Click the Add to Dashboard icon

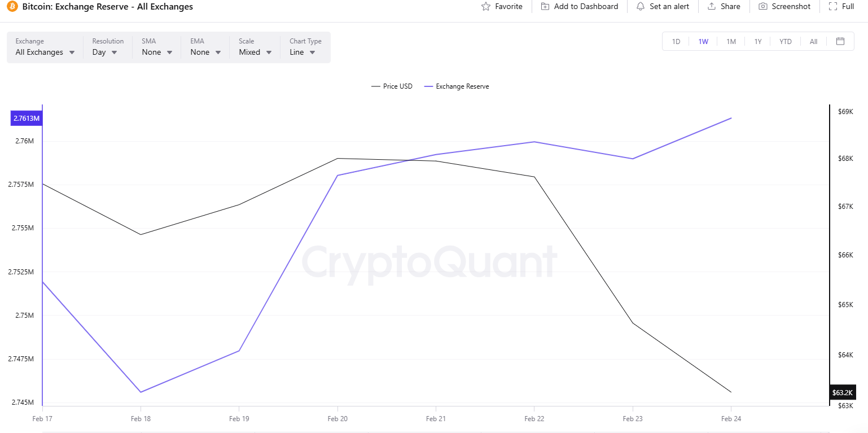tap(545, 6)
